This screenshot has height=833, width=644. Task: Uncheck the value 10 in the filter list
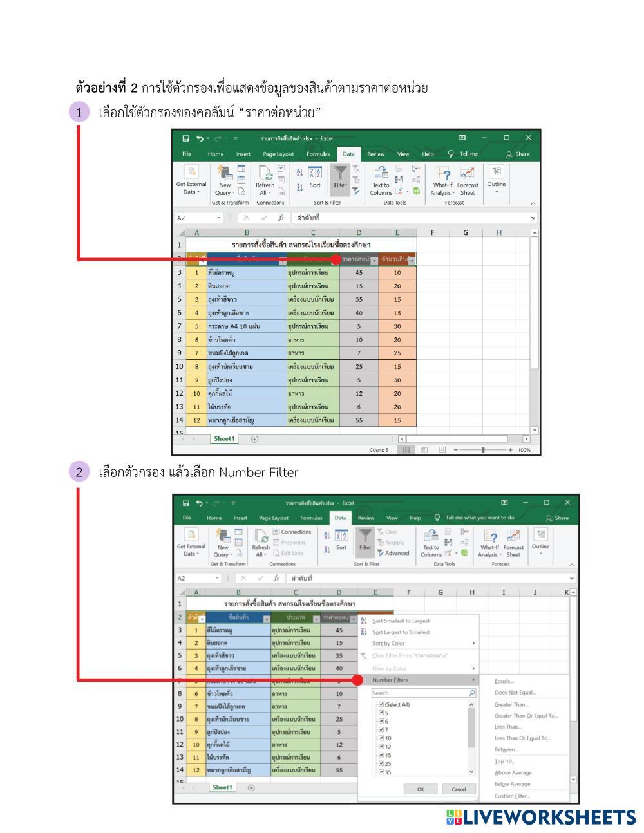pos(381,738)
